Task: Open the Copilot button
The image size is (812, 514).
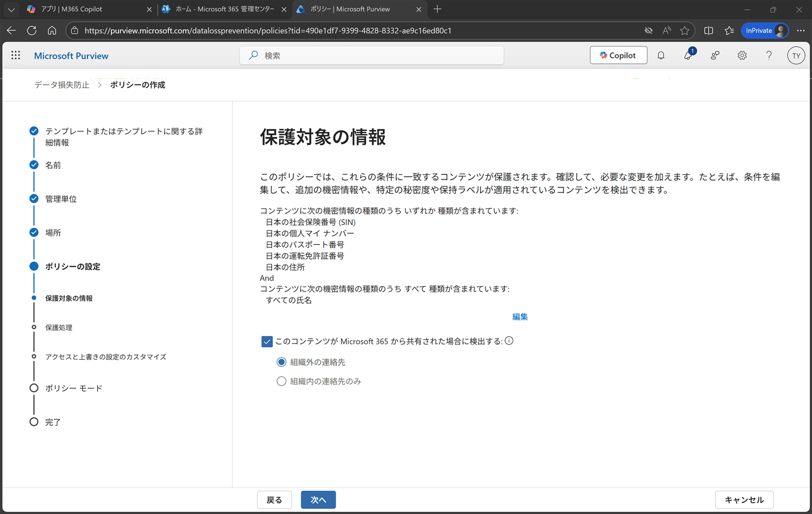Action: pyautogui.click(x=618, y=55)
